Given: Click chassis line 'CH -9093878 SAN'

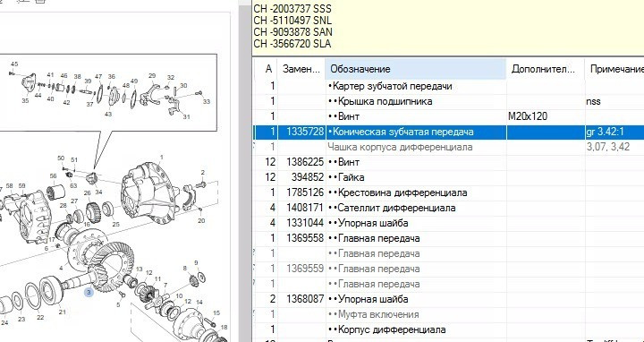Looking at the screenshot, I should coord(293,31).
